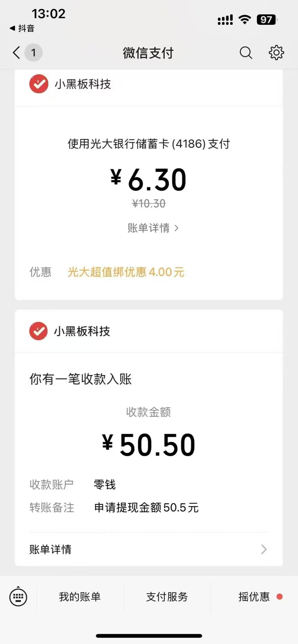Tap the back arrow icon

(x=17, y=52)
